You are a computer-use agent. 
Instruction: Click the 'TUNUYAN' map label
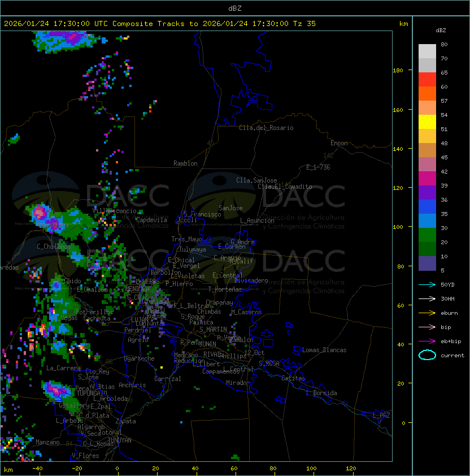click(x=120, y=440)
